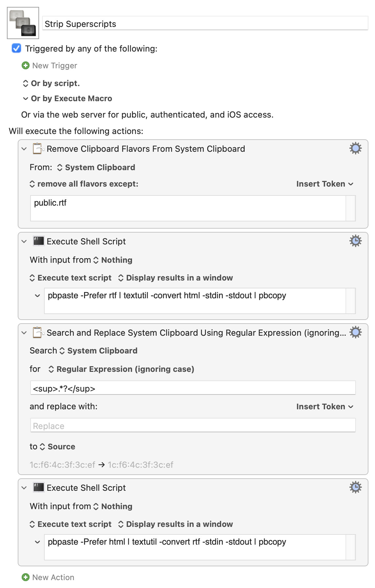The height and width of the screenshot is (588, 375).
Task: Click the green New Action plus icon
Action: tap(25, 577)
